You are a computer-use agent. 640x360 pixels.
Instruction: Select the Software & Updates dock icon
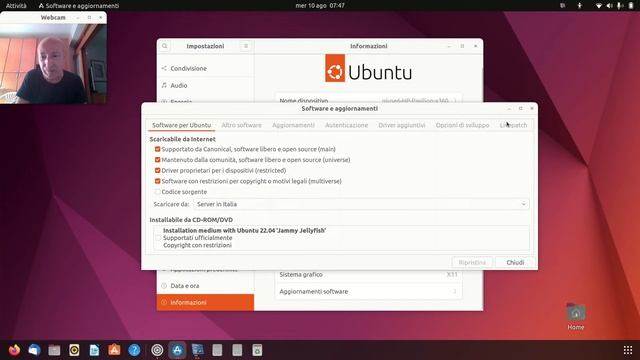coord(177,350)
